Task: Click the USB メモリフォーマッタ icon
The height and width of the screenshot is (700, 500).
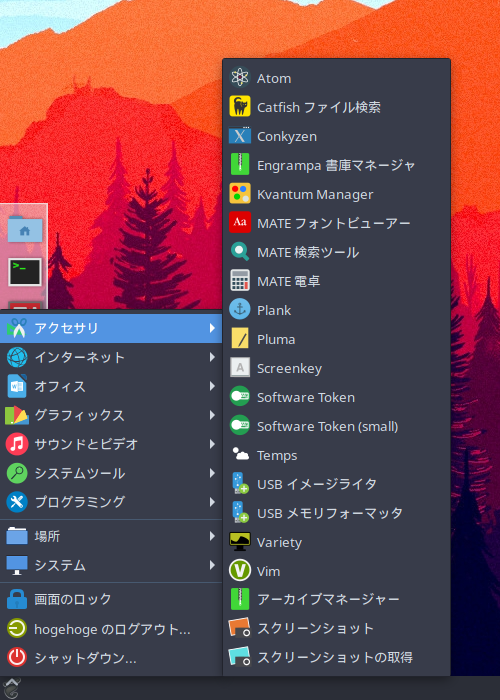Action: (240, 512)
